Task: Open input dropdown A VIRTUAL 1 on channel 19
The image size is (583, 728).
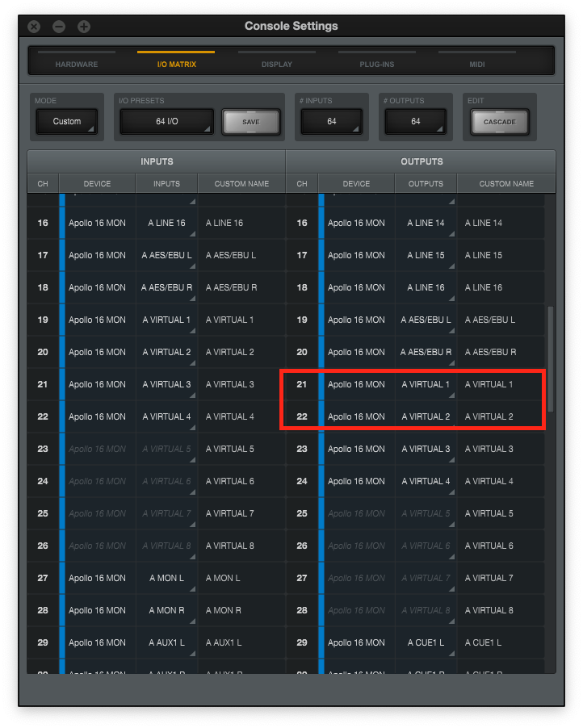Action: pos(167,320)
